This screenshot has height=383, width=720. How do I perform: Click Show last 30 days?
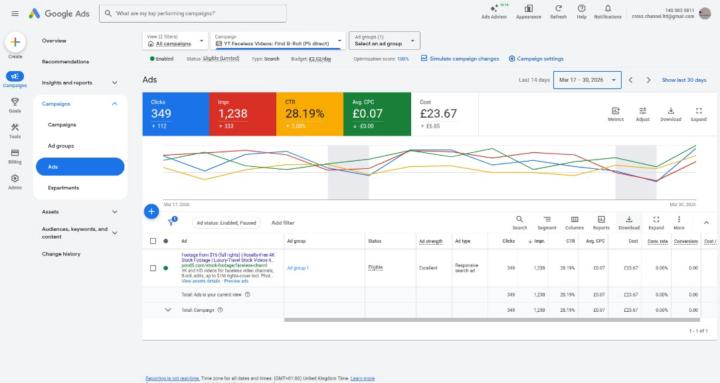coord(684,80)
